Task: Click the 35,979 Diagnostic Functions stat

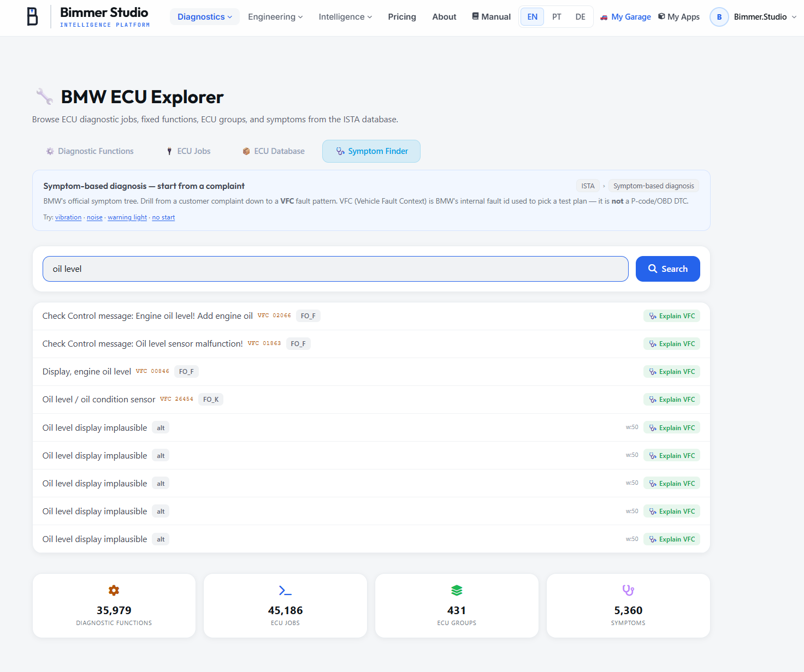Action: coord(114,605)
